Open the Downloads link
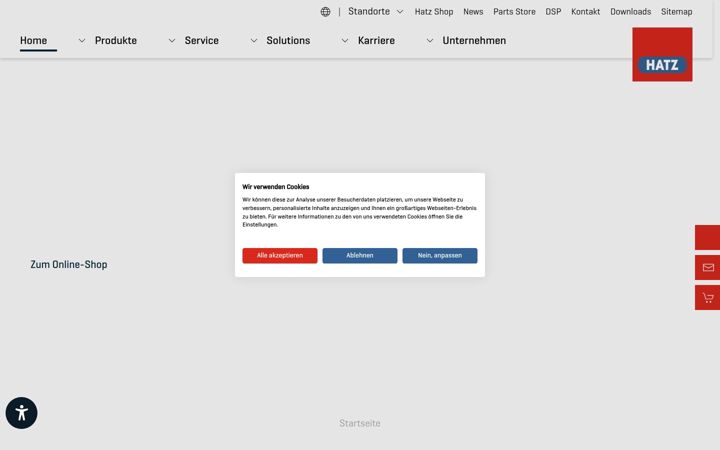 (x=630, y=12)
